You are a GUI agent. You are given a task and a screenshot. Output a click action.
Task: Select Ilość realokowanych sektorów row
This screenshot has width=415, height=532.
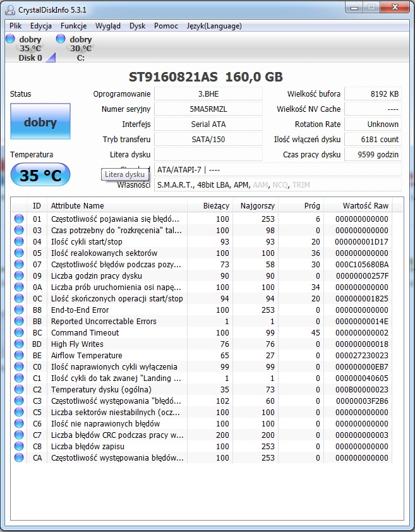[x=202, y=253]
